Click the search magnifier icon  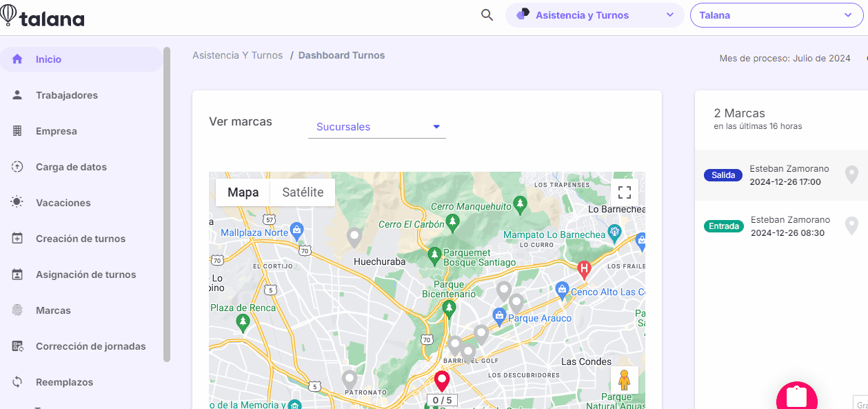[487, 15]
